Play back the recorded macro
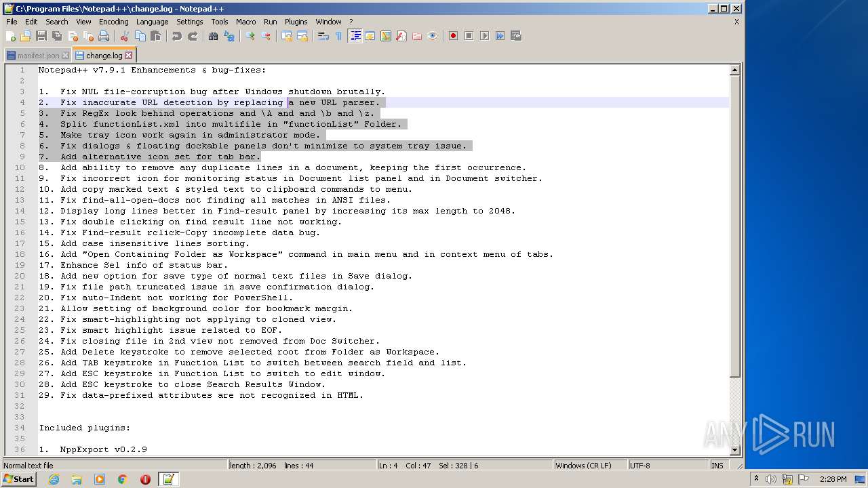 (x=484, y=36)
